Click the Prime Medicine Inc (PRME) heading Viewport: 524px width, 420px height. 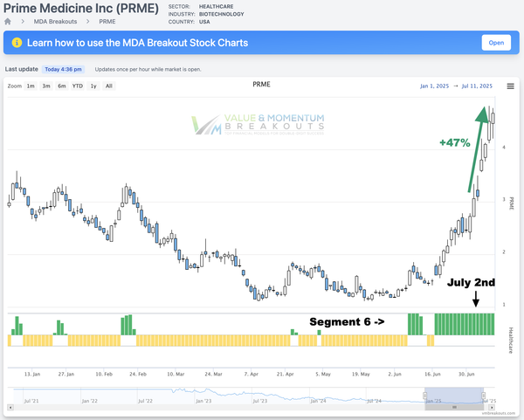pyautogui.click(x=81, y=9)
